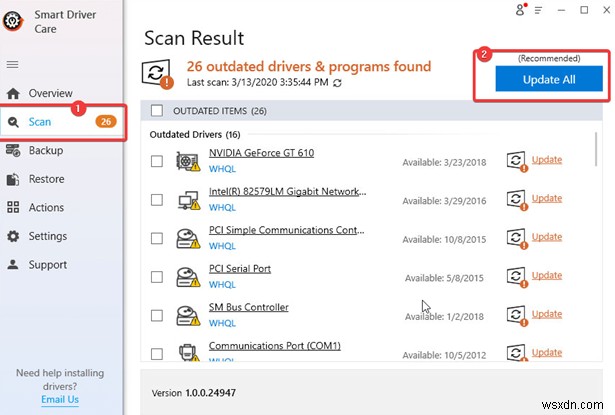This screenshot has width=615, height=415.
Task: Open the Settings section
Action: pos(48,236)
